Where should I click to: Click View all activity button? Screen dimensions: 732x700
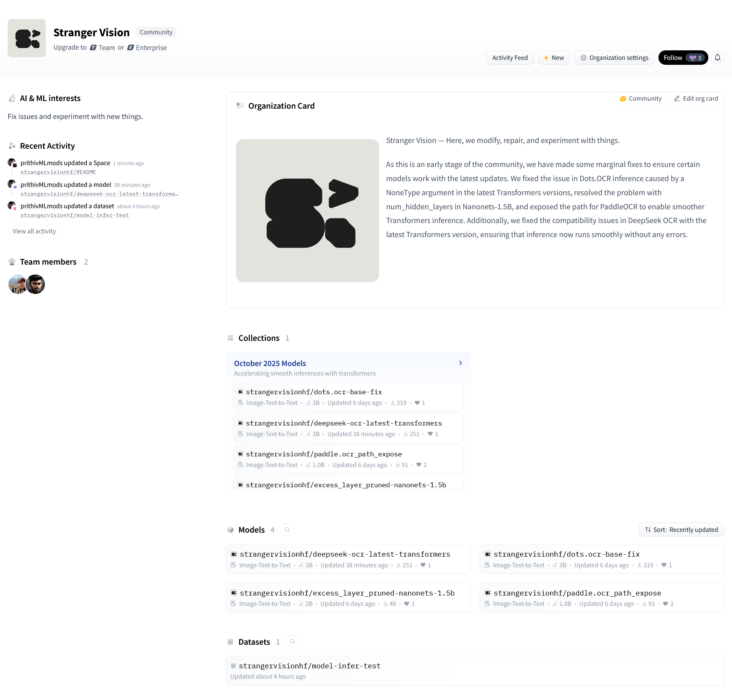coord(34,231)
